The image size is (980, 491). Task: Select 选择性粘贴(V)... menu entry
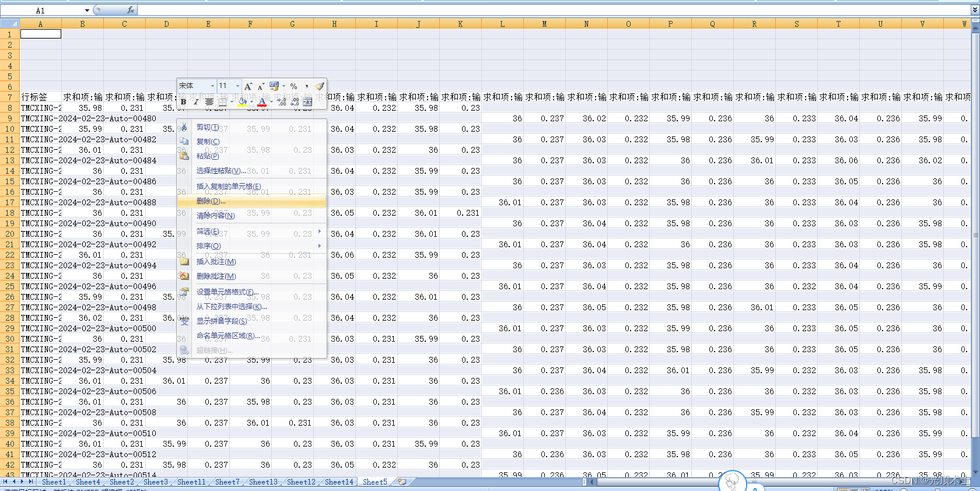pos(251,170)
